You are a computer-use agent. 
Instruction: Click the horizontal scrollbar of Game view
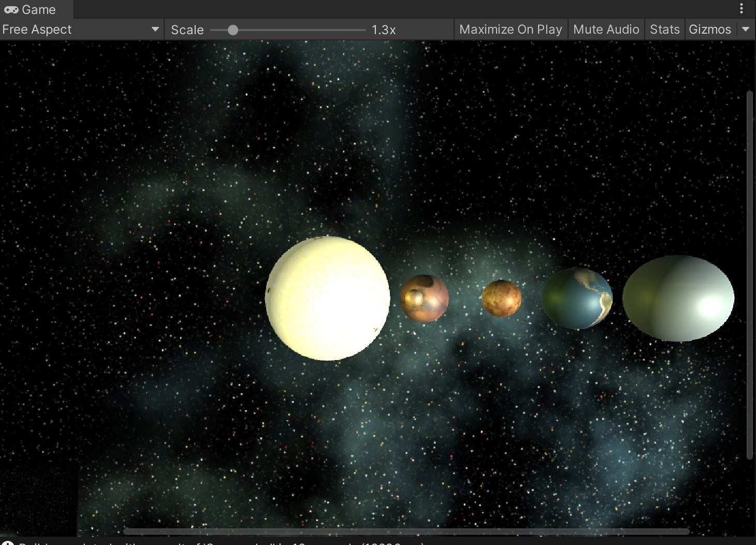coord(406,532)
